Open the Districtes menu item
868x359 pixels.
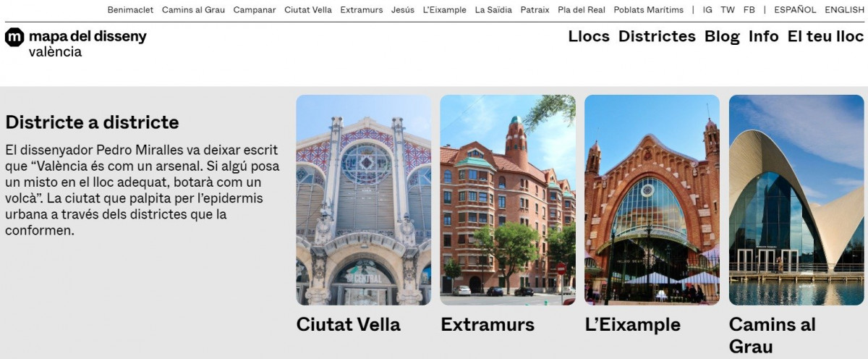[657, 36]
